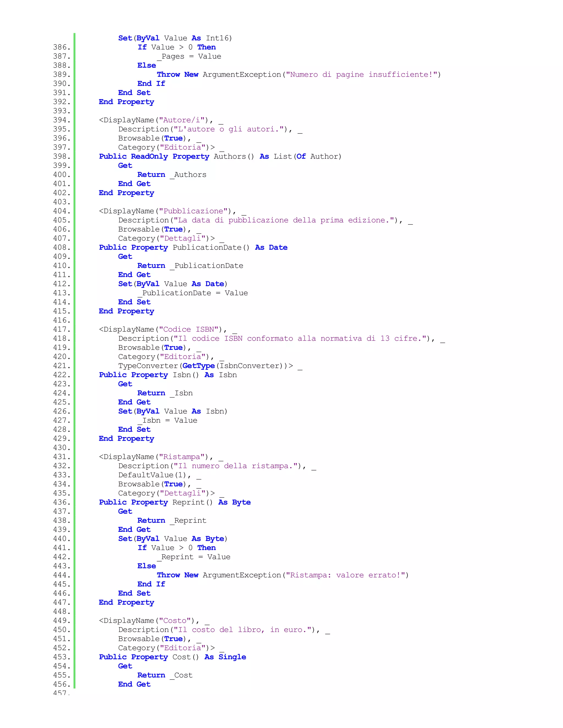This screenshot has height=728, width=563.
Task: Select 'List(Of Author)' type text
Action: click(308, 156)
